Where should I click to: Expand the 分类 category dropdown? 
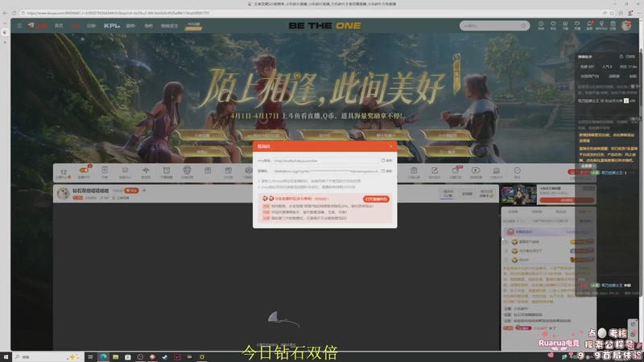[91, 26]
